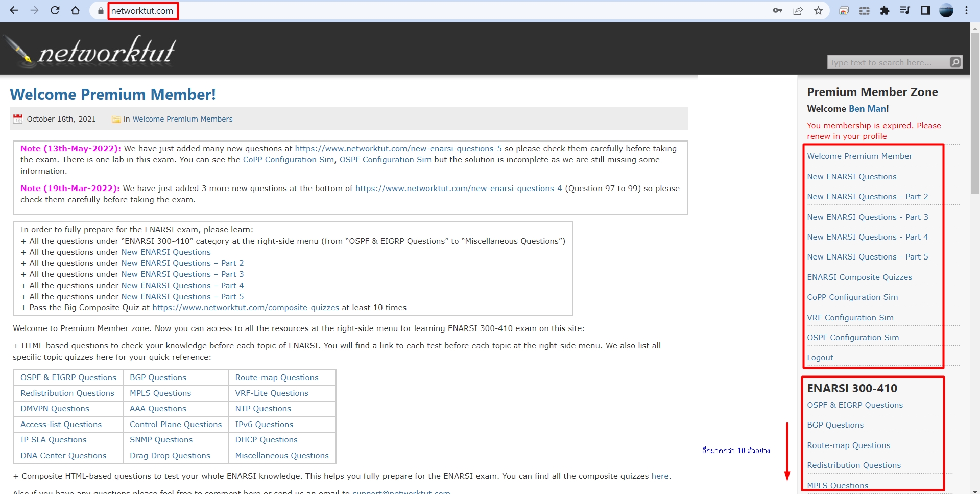This screenshot has width=980, height=494.
Task: Open 'DNA Center Questions' quiz link
Action: pos(63,456)
